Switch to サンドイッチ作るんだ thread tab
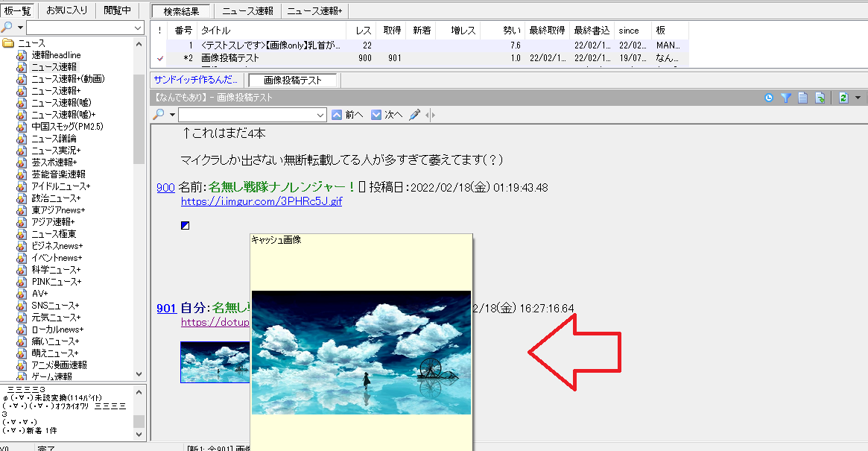 (x=196, y=80)
